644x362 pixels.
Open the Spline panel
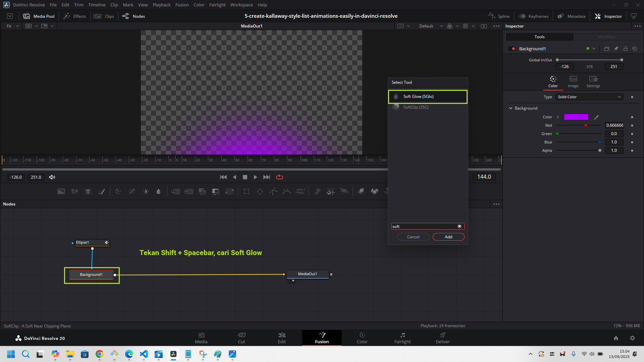point(499,16)
